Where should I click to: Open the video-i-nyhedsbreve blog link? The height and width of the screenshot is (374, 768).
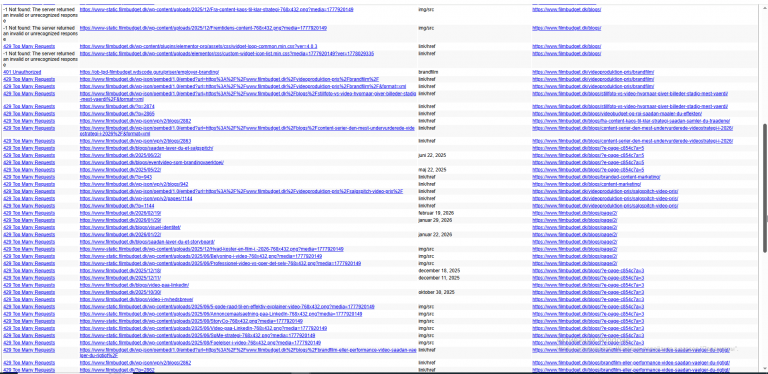click(137, 300)
